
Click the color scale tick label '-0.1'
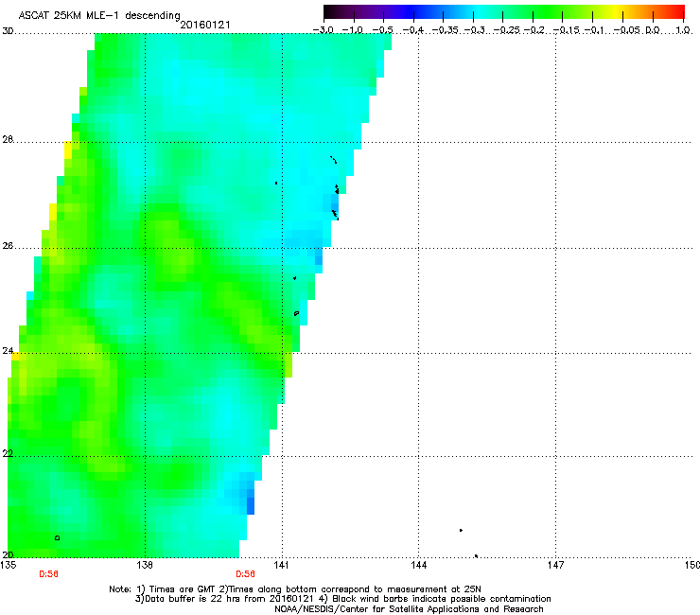coord(595,30)
